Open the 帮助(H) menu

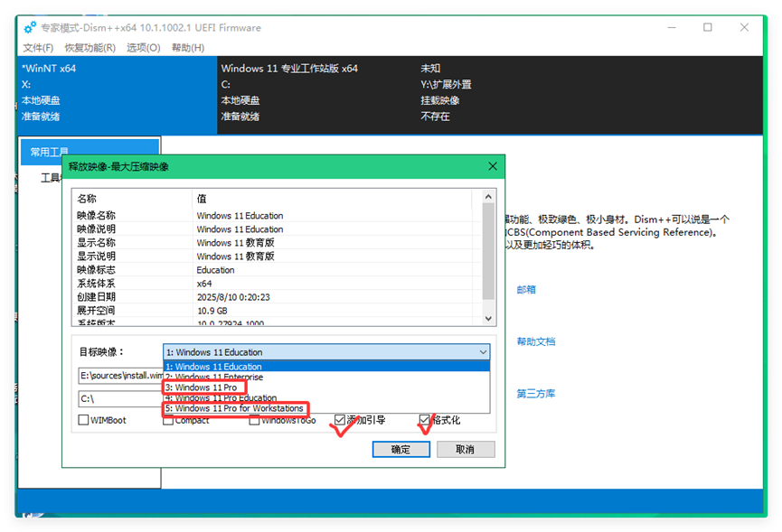(x=189, y=48)
